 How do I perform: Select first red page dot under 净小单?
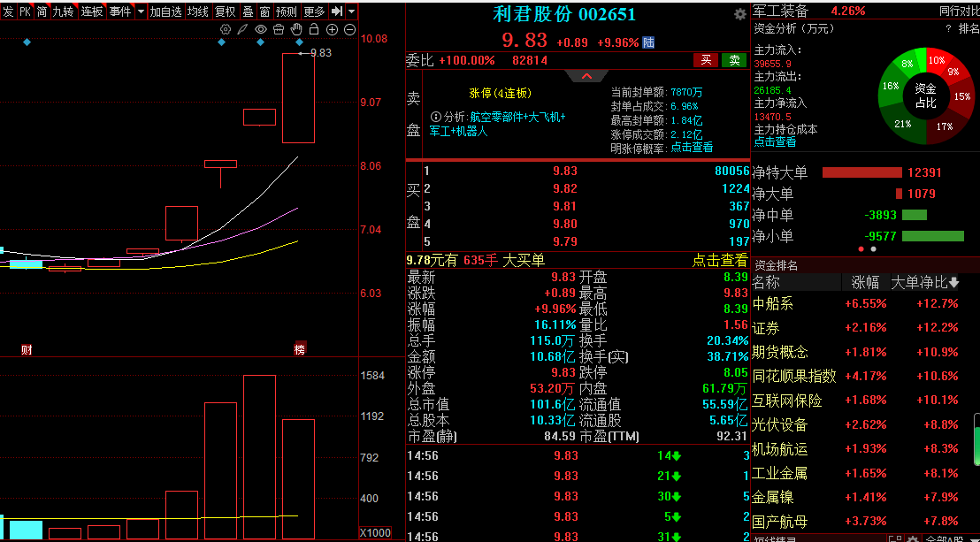861,248
